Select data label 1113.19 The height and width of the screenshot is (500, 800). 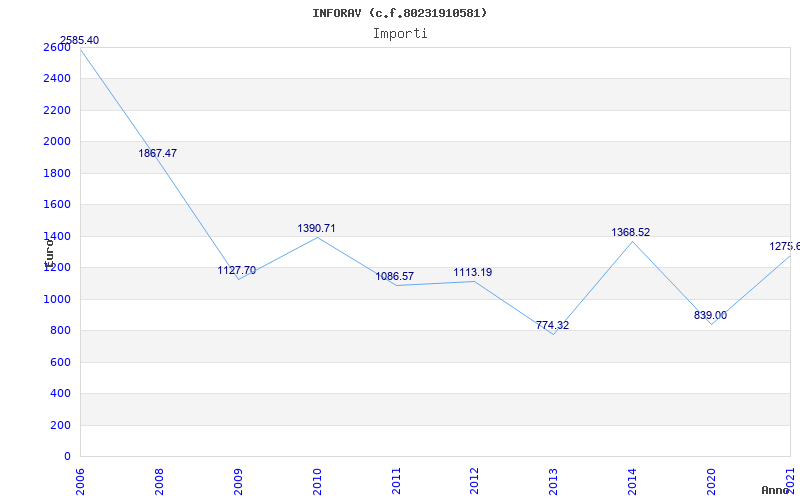pos(473,272)
